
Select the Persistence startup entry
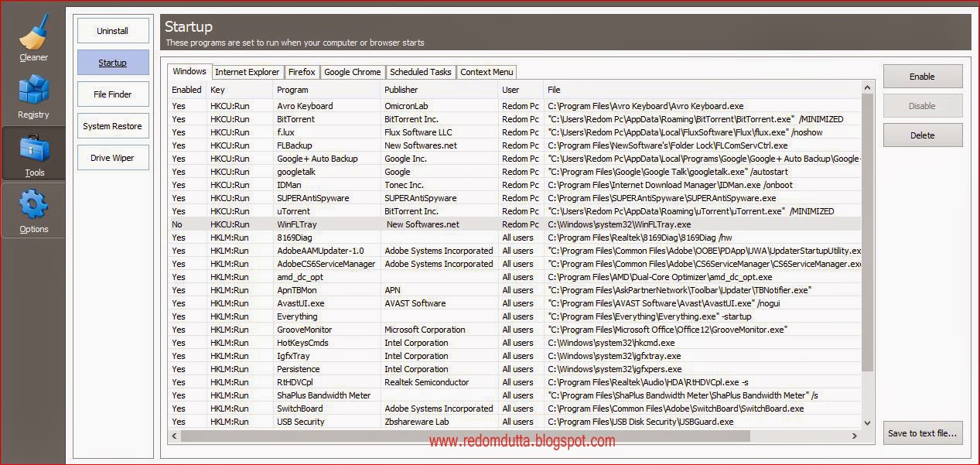(515, 369)
